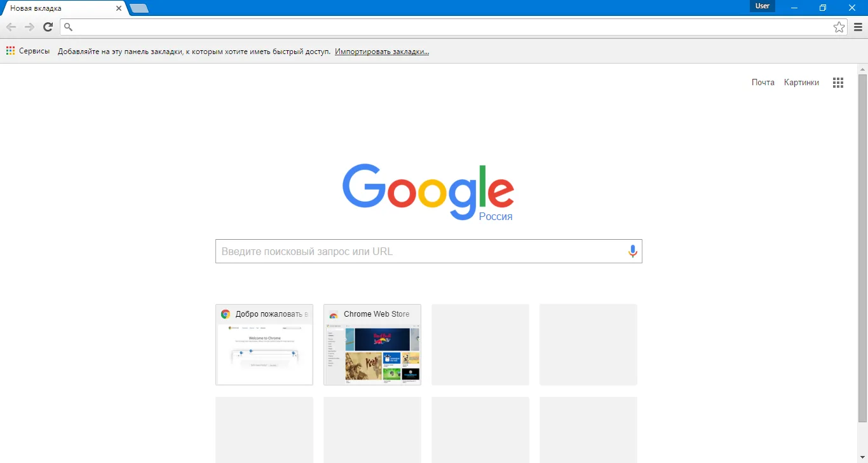868x463 pixels.
Task: Bookmark this page with the star icon
Action: pos(839,27)
